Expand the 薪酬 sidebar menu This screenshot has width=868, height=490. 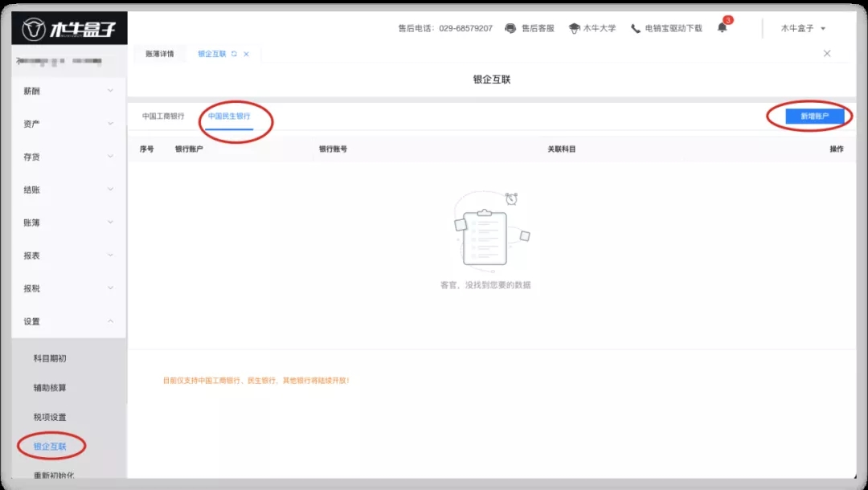tap(68, 91)
